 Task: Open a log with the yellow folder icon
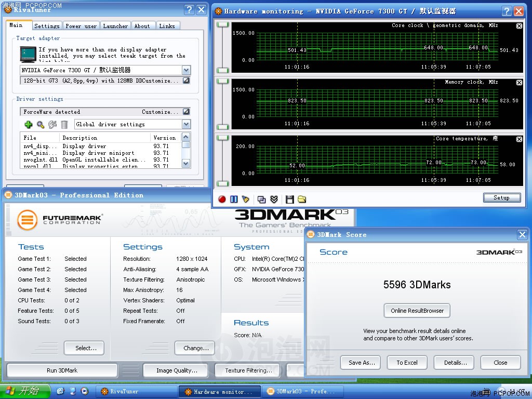(302, 199)
